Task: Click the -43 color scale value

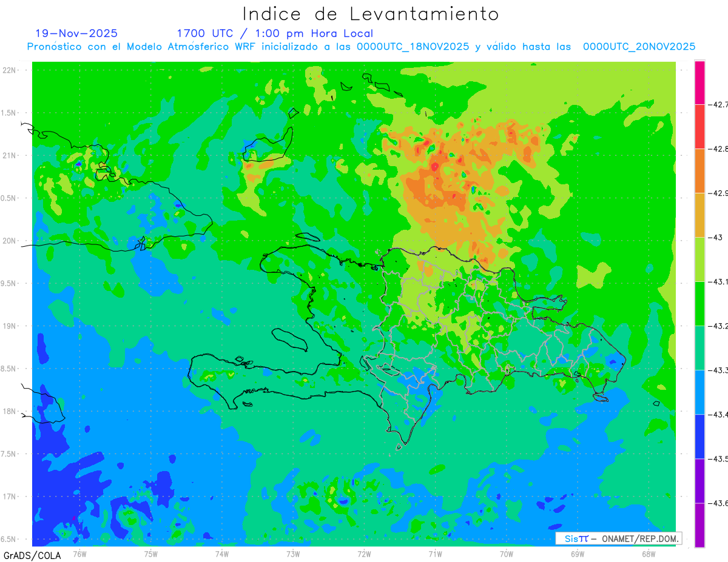Action: [716, 238]
